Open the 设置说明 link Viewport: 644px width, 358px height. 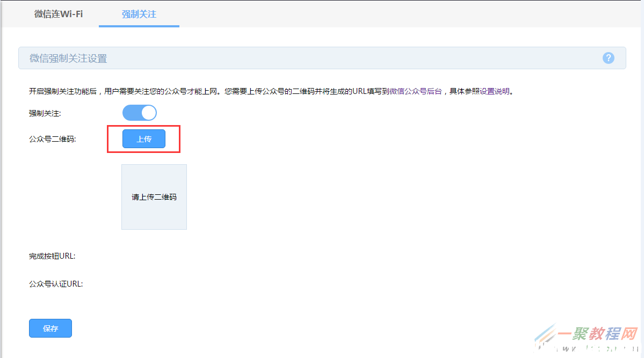(x=495, y=91)
